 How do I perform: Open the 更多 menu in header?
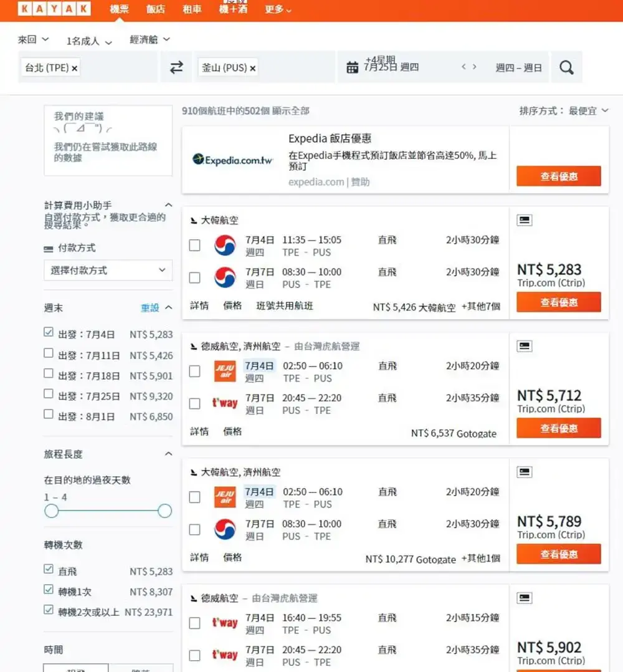278,9
